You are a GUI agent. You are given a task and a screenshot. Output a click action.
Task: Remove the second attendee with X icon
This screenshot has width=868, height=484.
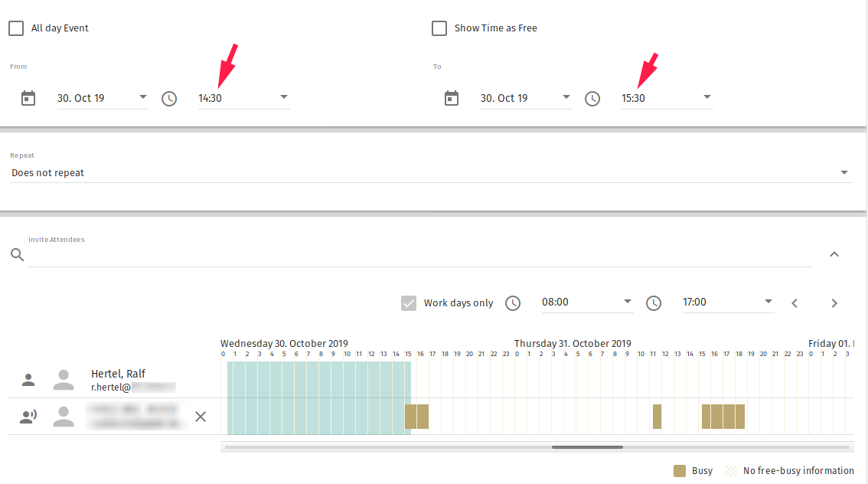pyautogui.click(x=201, y=417)
